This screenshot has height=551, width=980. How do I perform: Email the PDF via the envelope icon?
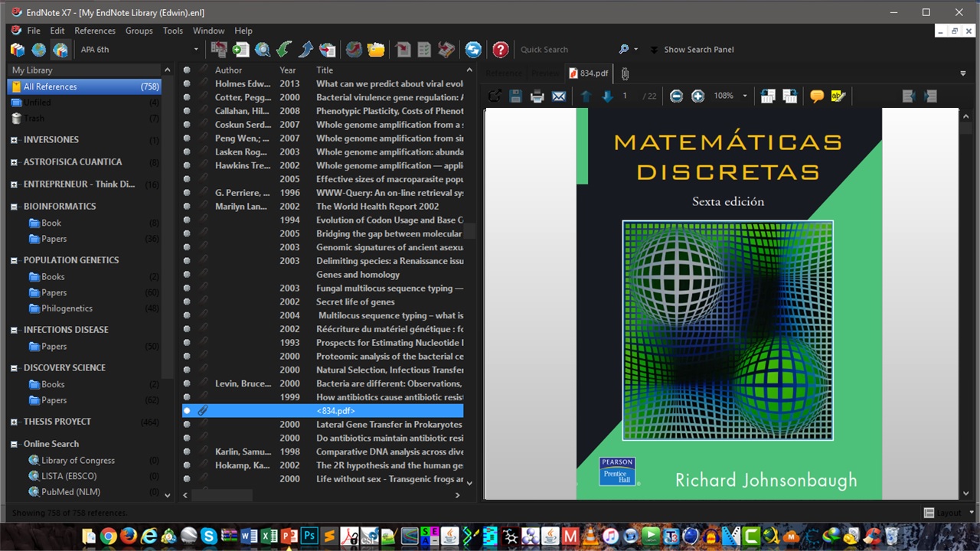tap(559, 96)
